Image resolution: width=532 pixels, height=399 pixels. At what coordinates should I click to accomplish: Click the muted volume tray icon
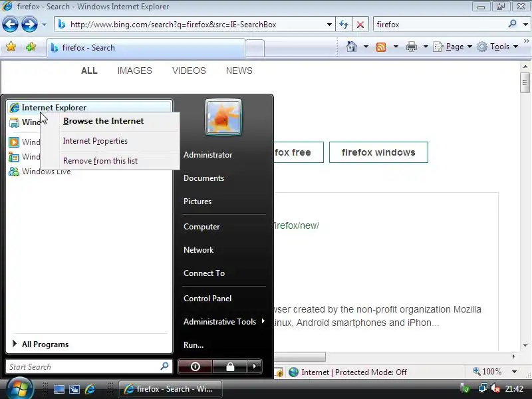click(x=495, y=388)
